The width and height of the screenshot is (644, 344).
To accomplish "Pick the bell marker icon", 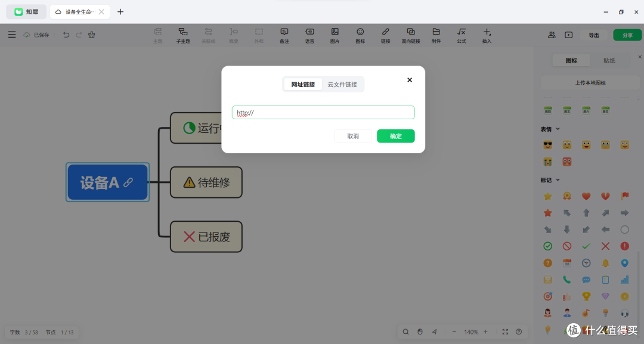I will 605,263.
